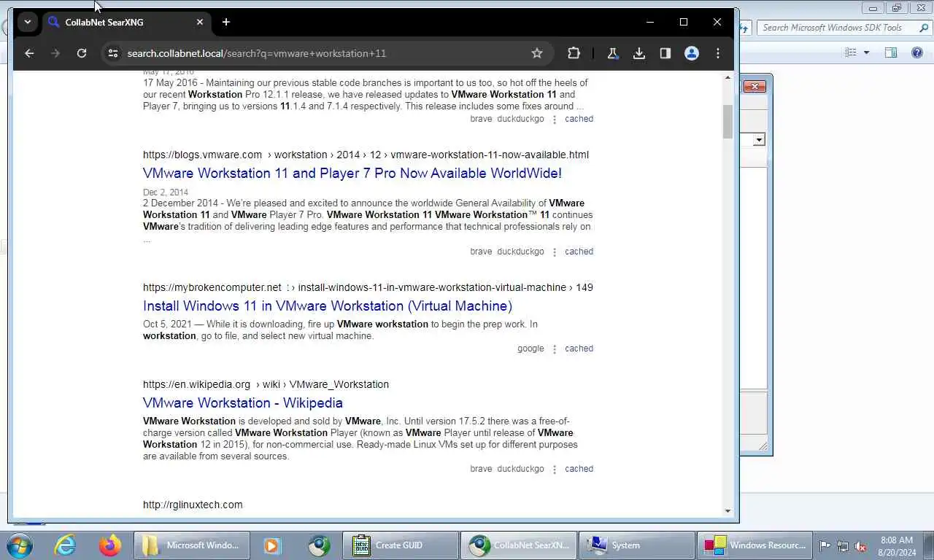Switch to Windows Resourc... taskbar button
Screen dimensions: 934x560
point(755,545)
